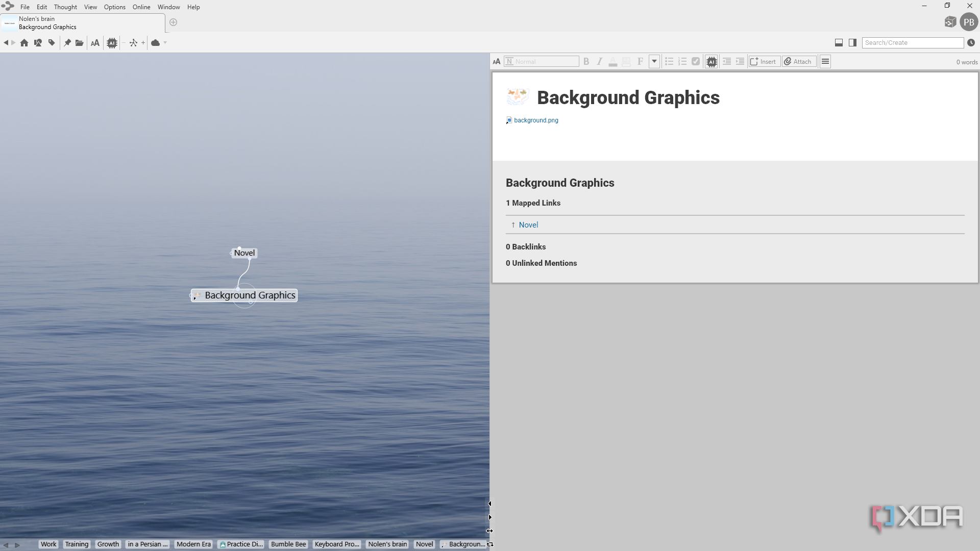Image resolution: width=980 pixels, height=551 pixels.
Task: Click the Attach button
Action: (799, 62)
